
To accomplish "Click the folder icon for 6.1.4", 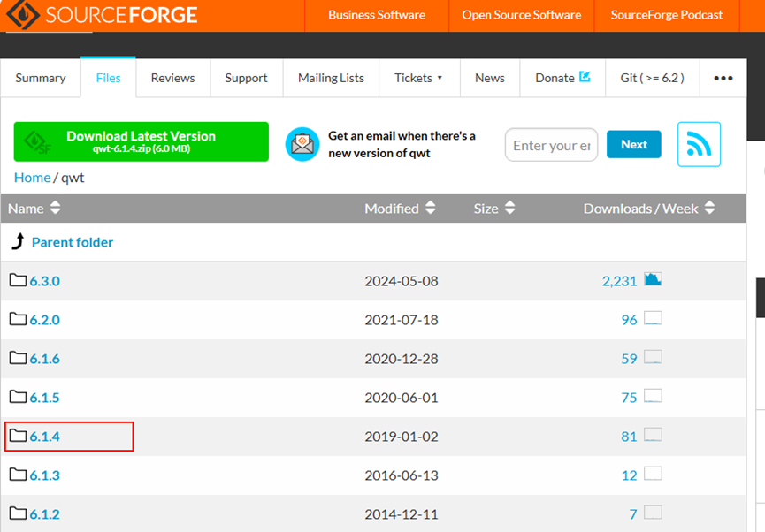I will click(18, 436).
